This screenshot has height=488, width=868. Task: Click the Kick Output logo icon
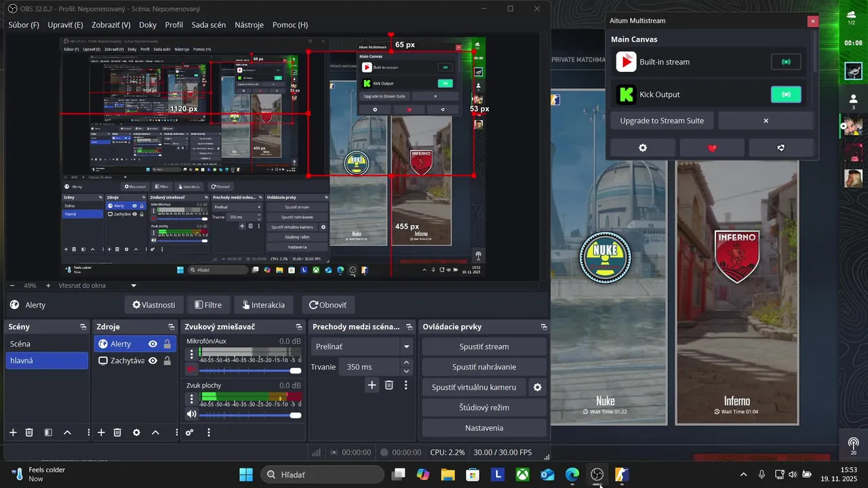(x=626, y=94)
